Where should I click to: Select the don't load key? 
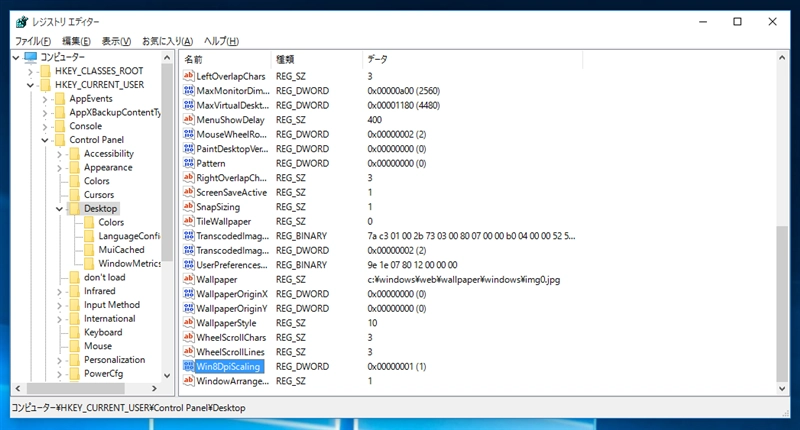click(105, 277)
